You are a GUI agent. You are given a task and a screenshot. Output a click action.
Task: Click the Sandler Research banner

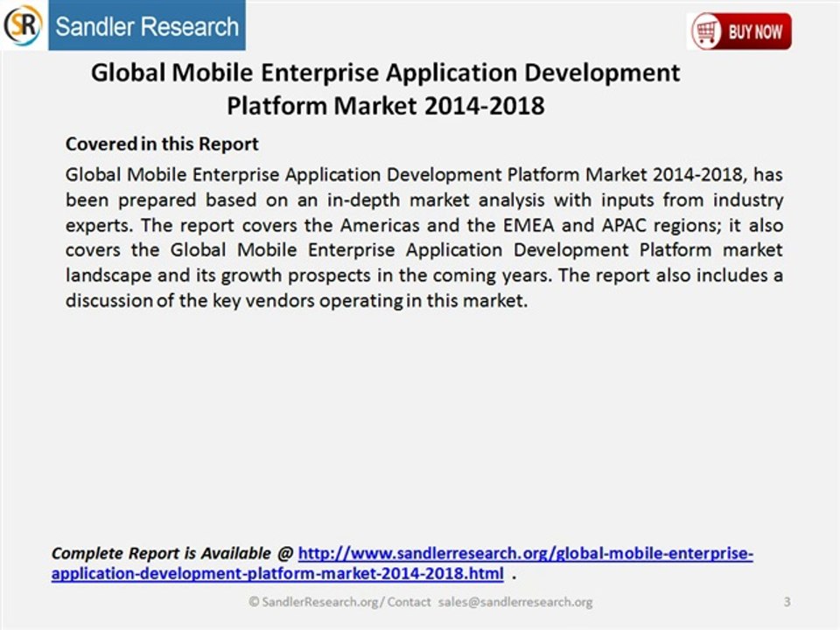click(147, 25)
